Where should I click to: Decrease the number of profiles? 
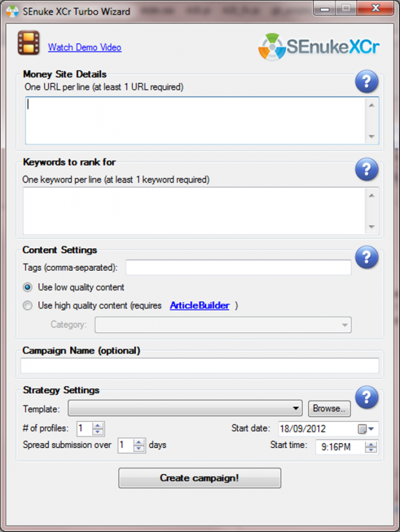coord(97,432)
